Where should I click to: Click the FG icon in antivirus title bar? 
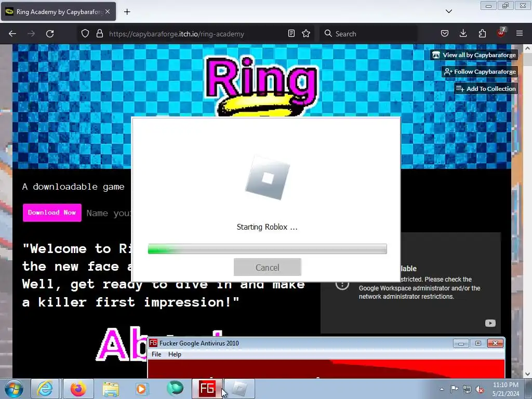(x=153, y=343)
